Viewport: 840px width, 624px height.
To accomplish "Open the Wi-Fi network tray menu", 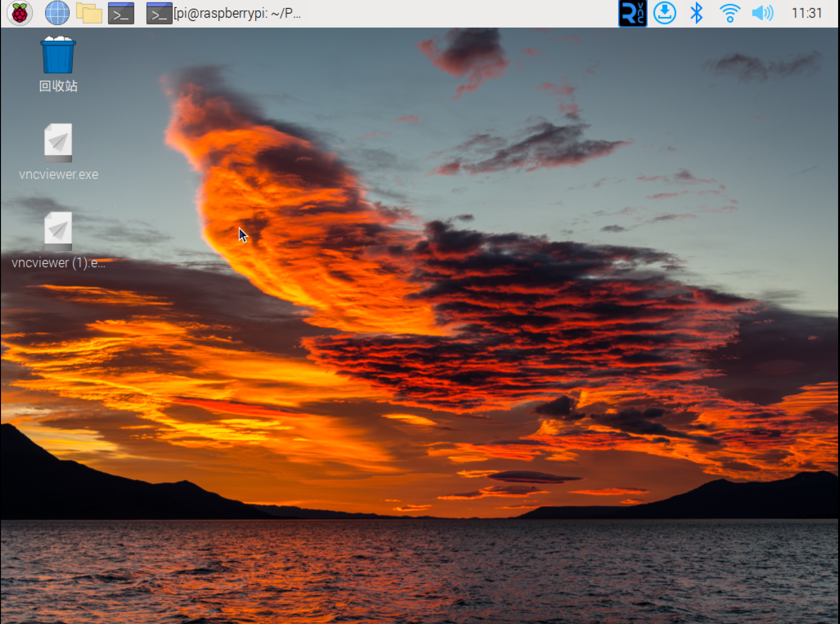I will [x=729, y=13].
